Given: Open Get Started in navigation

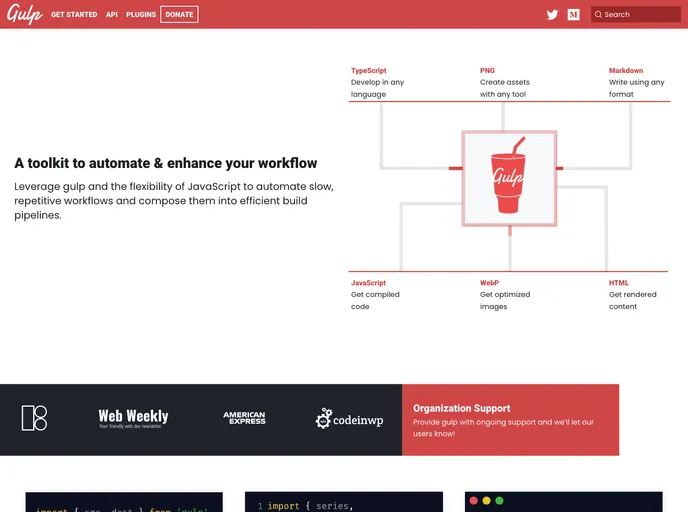Looking at the screenshot, I should tap(74, 14).
